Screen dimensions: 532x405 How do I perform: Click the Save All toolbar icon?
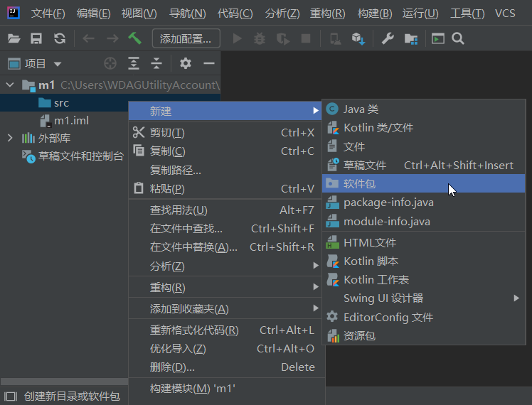36,38
